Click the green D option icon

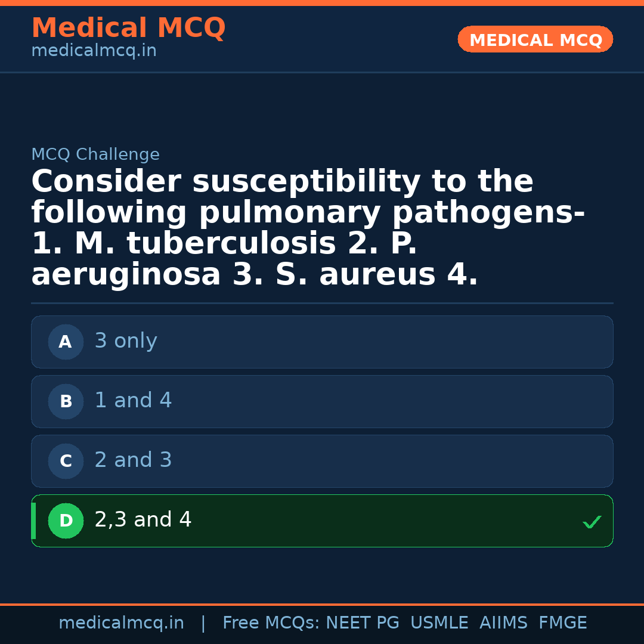66,521
